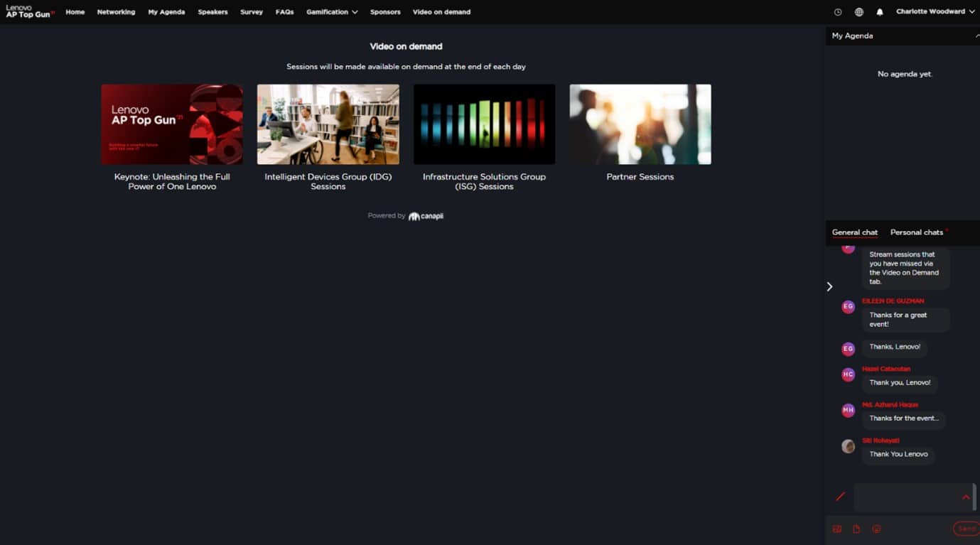Collapse the side panel with the arrow
Viewport: 980px width, 545px height.
tap(829, 286)
